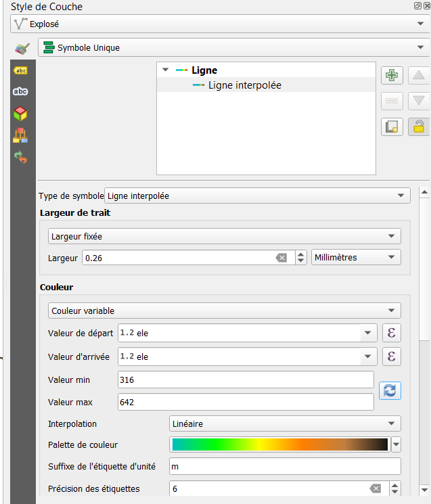431x504 pixels.
Task: Click the Suffixe de l'étiquette d'unité field
Action: coord(285,466)
